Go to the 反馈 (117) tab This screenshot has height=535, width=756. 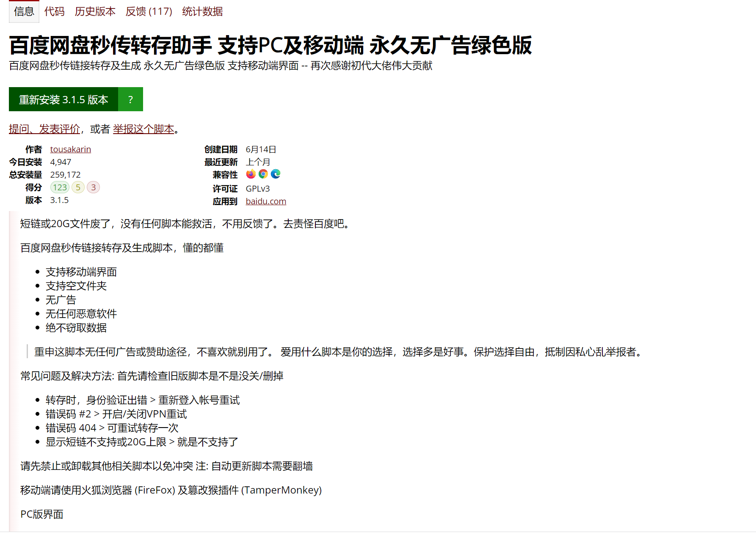click(149, 11)
